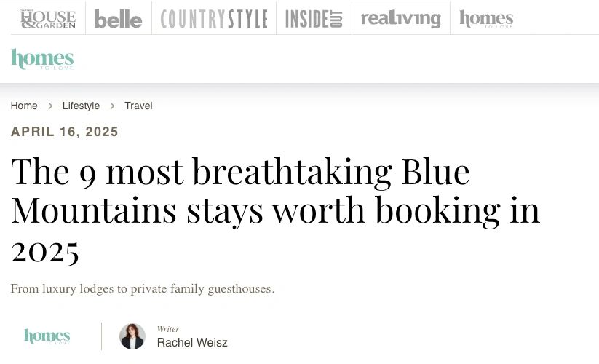The width and height of the screenshot is (599, 364).
Task: Go to the Country Style brand logo
Action: point(214,19)
